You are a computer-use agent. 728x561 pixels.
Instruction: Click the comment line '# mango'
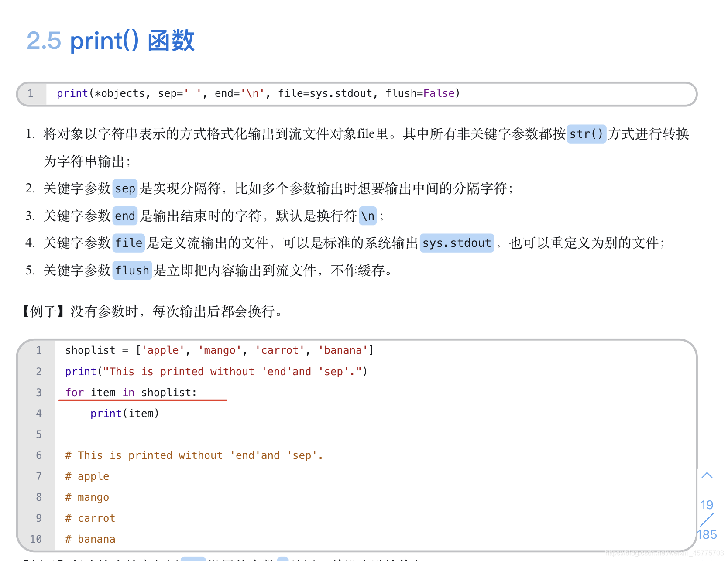87,497
